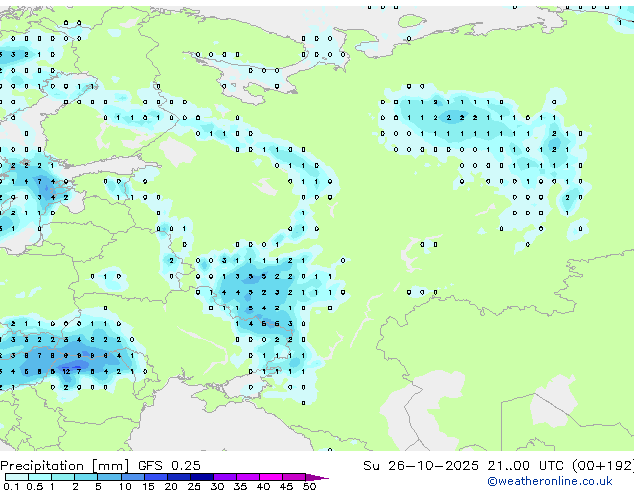Click the '50' legend scale label
The image size is (634, 490).
pos(309,486)
